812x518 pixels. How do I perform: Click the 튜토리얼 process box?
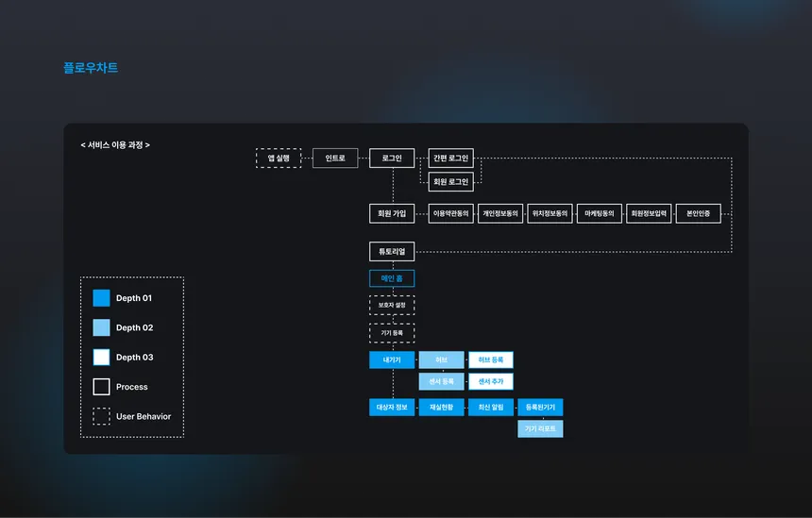coord(392,252)
